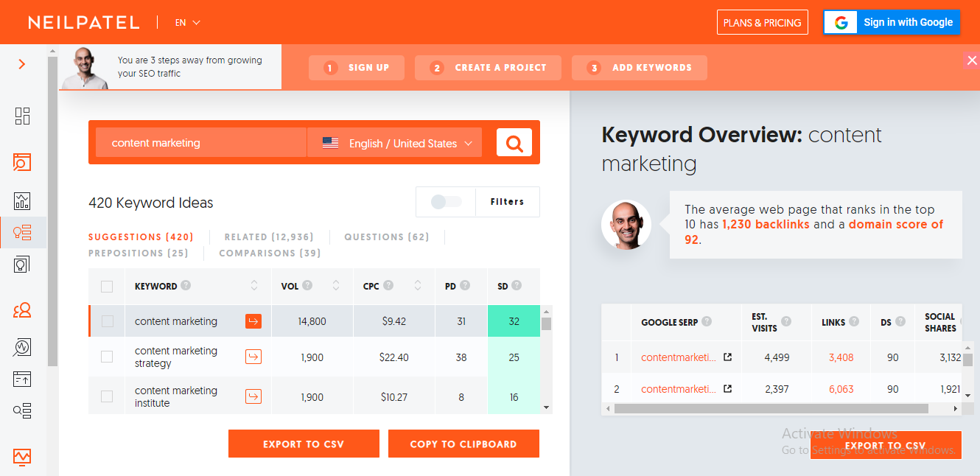Sort table by KEYWORD column arrows

click(254, 286)
